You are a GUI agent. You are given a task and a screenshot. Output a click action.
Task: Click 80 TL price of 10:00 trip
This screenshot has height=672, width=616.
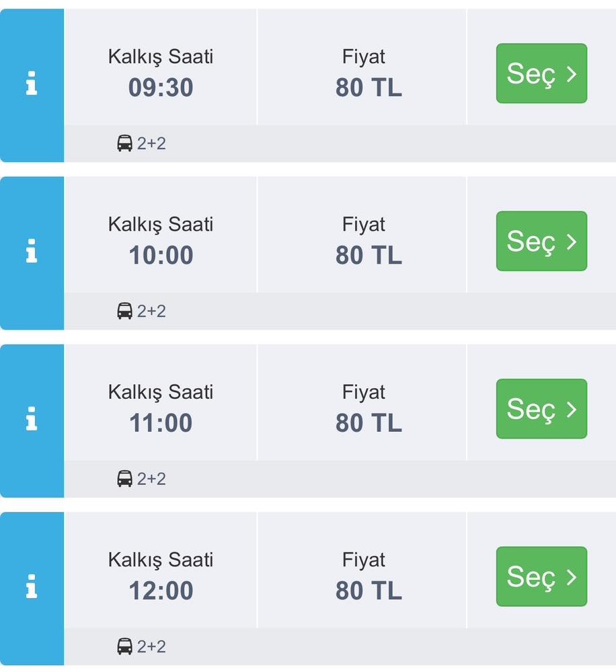(369, 256)
